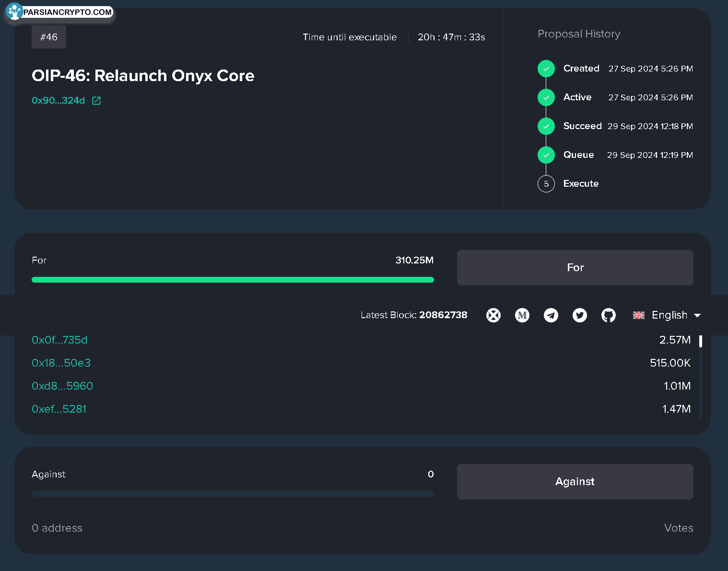Open voter address 0xef...5281
This screenshot has height=571, width=728.
[59, 409]
